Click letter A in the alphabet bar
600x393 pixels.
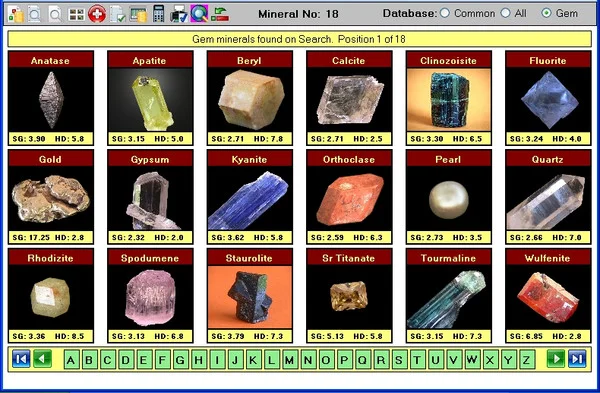pos(71,360)
